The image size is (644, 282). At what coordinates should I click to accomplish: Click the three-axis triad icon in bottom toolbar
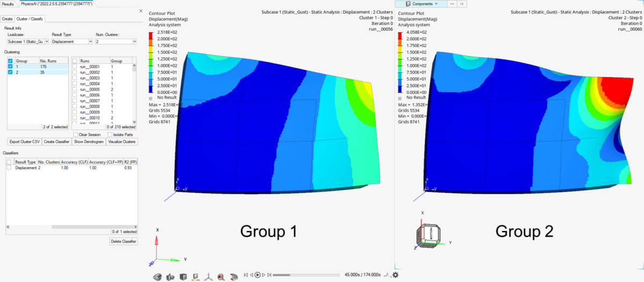(x=208, y=277)
